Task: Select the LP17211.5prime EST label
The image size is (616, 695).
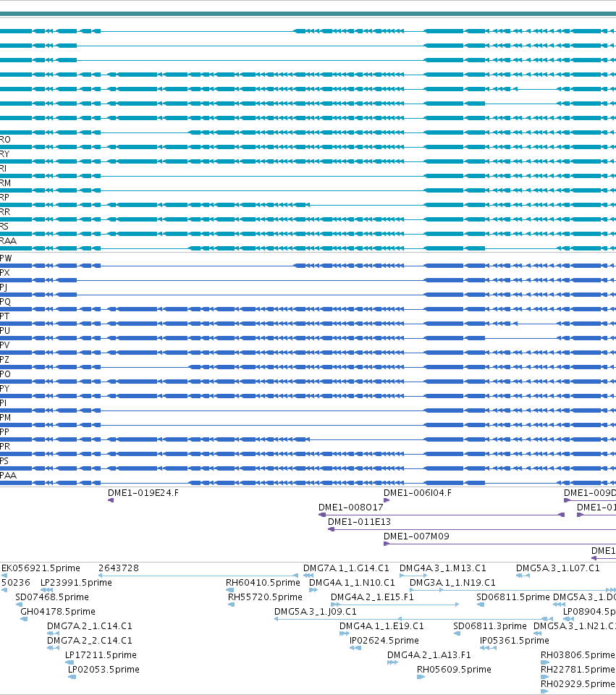Action: (101, 656)
